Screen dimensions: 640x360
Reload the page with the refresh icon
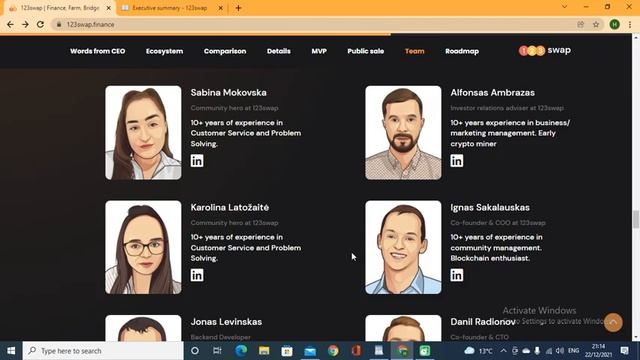tap(40, 24)
